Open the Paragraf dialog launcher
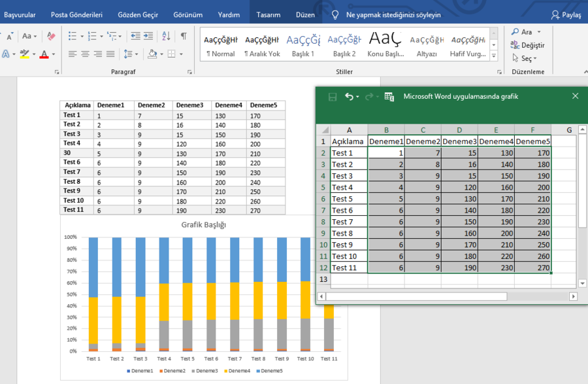This screenshot has width=588, height=384. point(189,72)
